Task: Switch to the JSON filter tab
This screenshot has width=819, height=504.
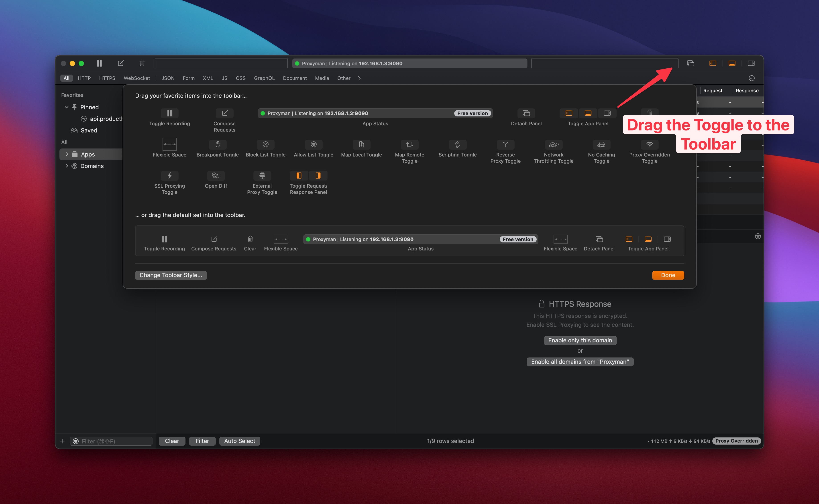Action: click(x=168, y=78)
